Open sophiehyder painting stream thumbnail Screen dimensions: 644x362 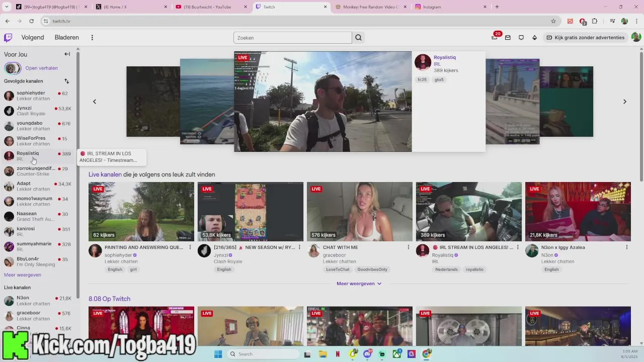(141, 212)
